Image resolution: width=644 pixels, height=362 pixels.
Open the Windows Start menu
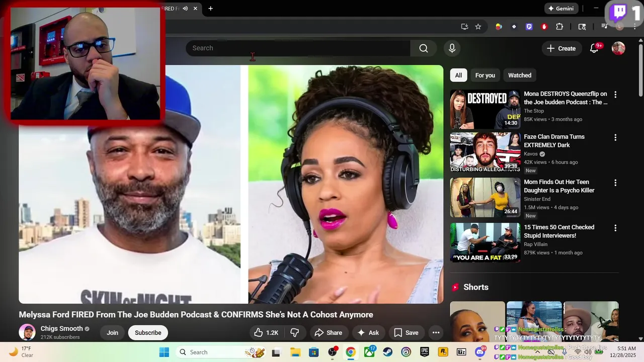coord(164,352)
